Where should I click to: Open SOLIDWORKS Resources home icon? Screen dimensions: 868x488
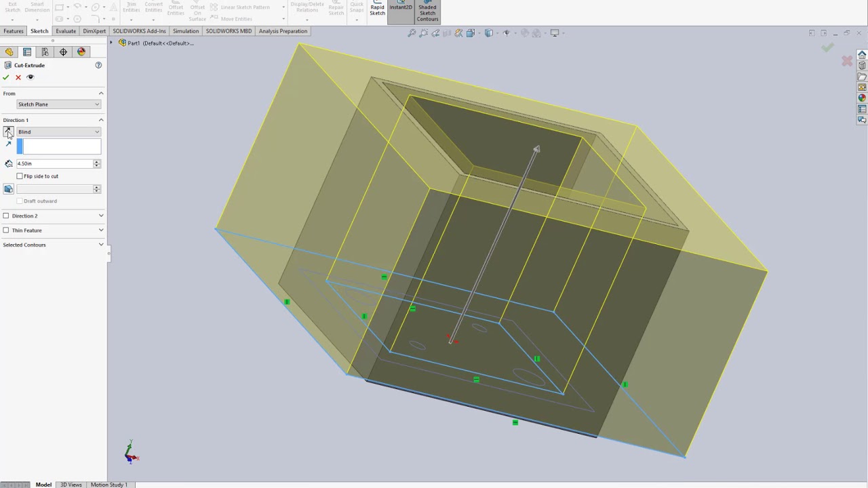(x=862, y=55)
